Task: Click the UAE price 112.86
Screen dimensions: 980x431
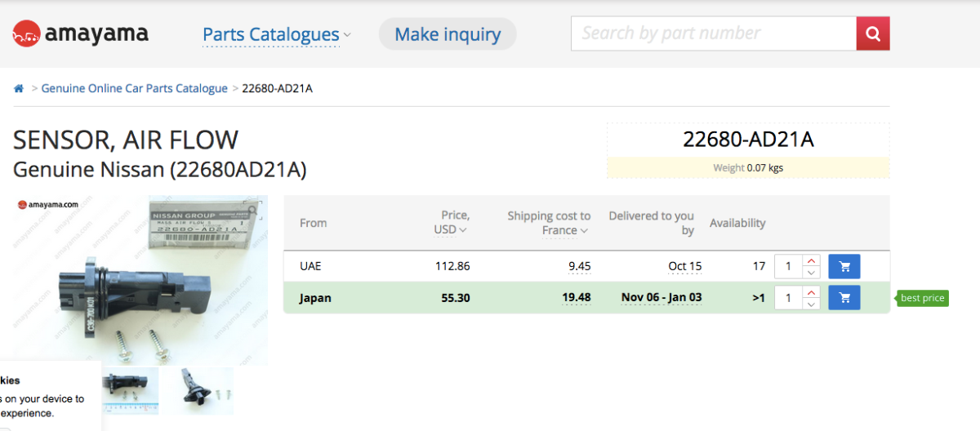Action: pos(452,266)
